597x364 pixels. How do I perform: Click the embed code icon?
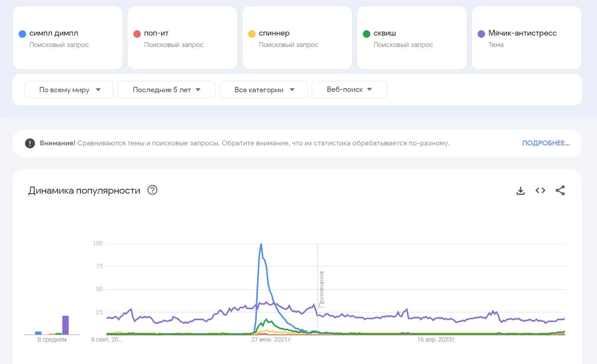pyautogui.click(x=540, y=191)
